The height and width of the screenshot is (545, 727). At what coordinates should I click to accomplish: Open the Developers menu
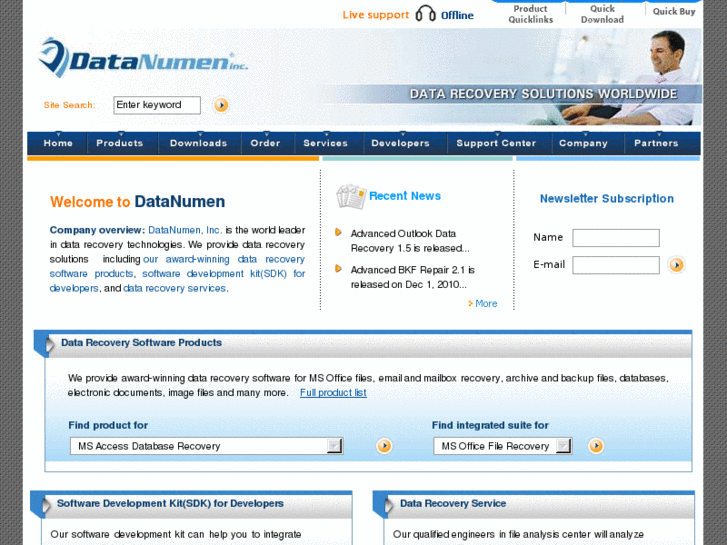[x=401, y=143]
